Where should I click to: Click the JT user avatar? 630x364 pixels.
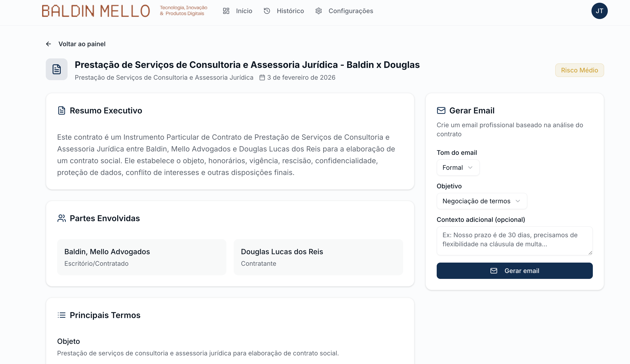pos(599,11)
